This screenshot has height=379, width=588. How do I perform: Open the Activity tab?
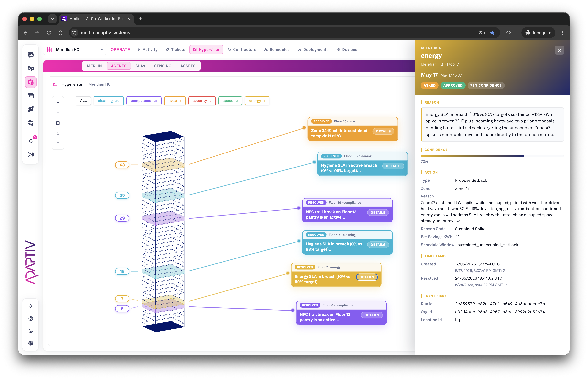[147, 49]
